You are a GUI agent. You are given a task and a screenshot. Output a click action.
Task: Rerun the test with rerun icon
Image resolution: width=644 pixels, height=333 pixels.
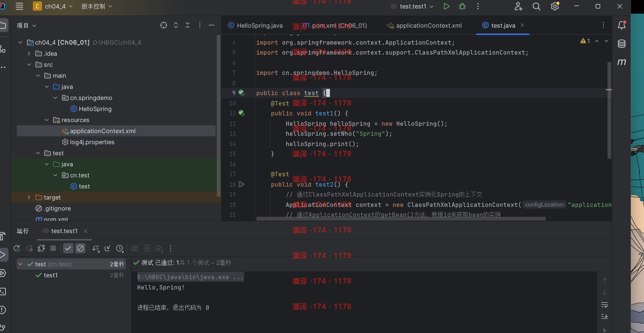coord(17,249)
